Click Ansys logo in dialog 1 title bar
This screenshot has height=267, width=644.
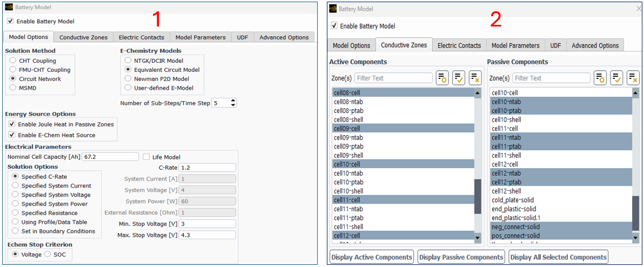(x=9, y=8)
